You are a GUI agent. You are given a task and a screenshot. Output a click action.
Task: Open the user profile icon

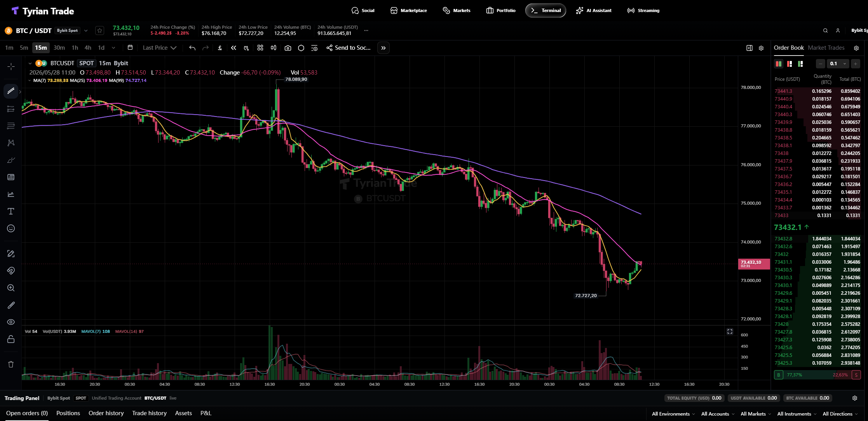tap(838, 30)
